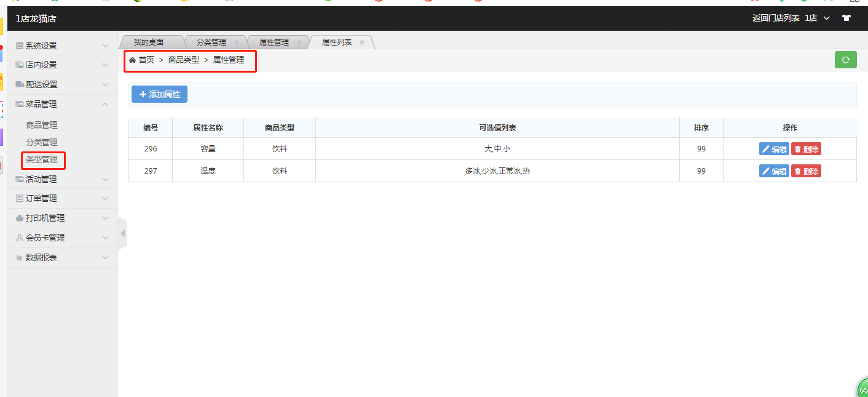
Task: Edit the 容量 attribute row
Action: click(x=774, y=149)
